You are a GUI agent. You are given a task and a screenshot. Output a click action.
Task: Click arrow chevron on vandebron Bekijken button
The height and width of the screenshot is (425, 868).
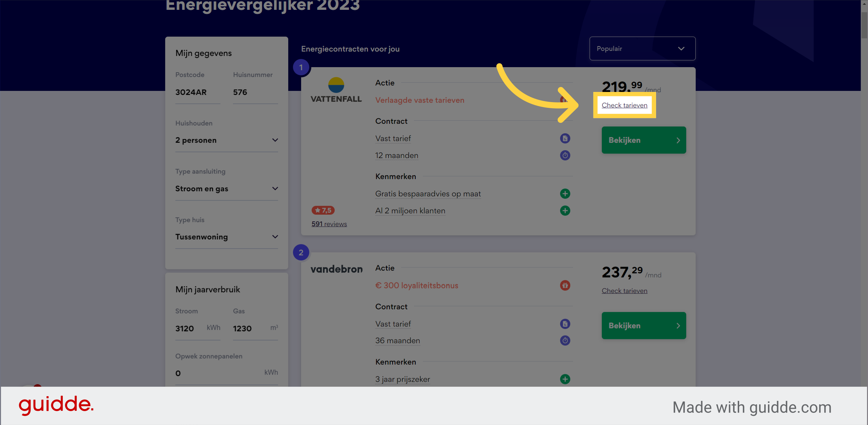(x=678, y=326)
